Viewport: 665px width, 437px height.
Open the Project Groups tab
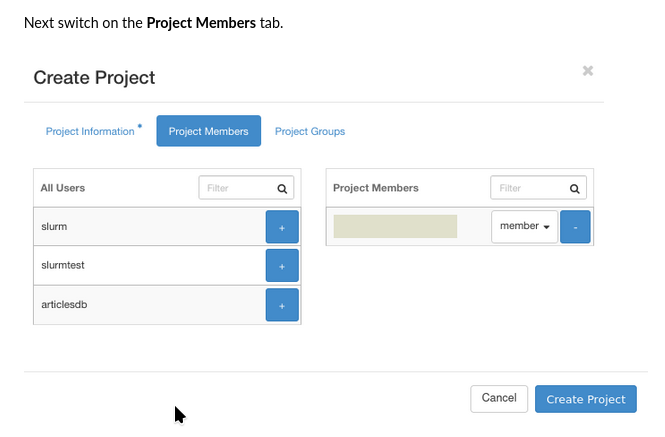(x=310, y=131)
